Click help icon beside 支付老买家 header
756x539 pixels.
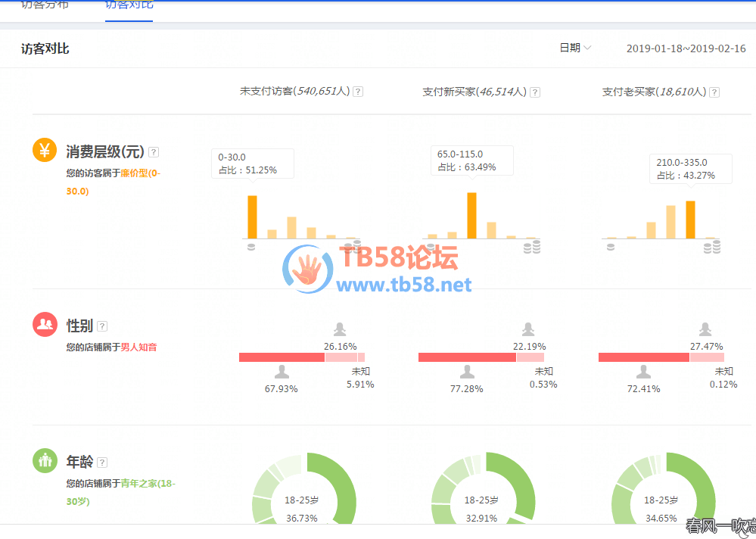[x=714, y=92]
